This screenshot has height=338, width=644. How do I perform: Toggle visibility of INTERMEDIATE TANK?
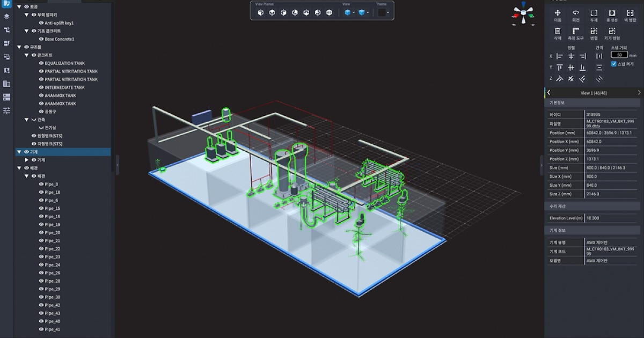(x=41, y=87)
